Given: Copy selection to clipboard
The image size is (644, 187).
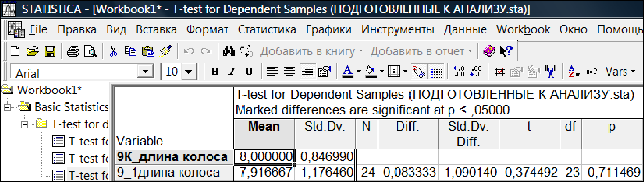Looking at the screenshot, I should point(130,51).
